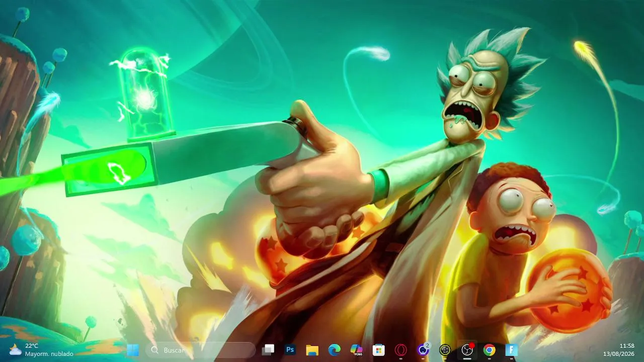Screen dimensions: 644x362
Task: Switch to Google Chrome
Action: [490, 350]
